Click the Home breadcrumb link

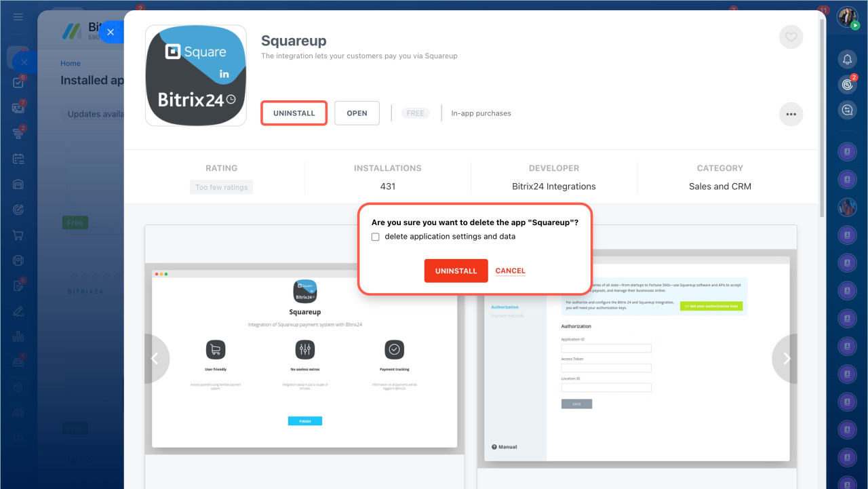71,63
